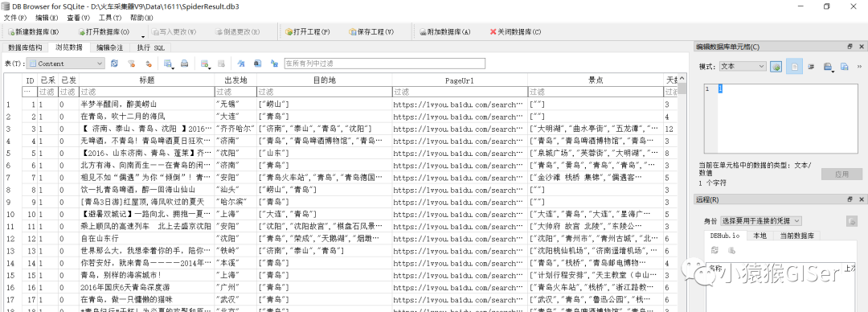Toggle automatic mode switching icon in cell editor
Viewport: 868px width, 312px height.
776,67
